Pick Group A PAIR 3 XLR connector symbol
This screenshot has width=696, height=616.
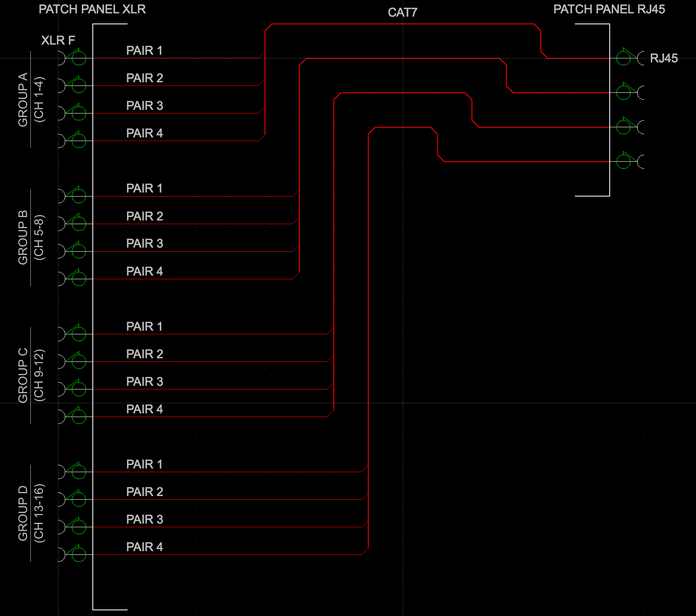pos(72,112)
